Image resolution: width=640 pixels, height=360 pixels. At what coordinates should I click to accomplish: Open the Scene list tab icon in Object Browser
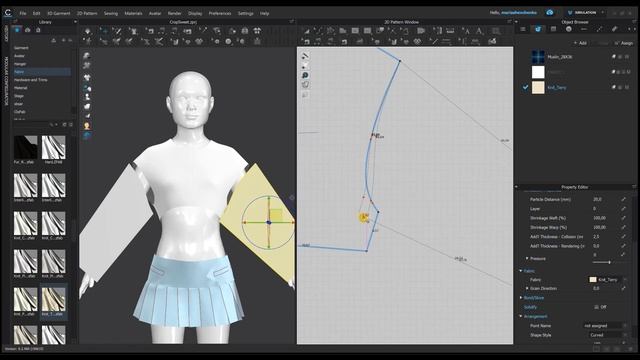[x=523, y=29]
